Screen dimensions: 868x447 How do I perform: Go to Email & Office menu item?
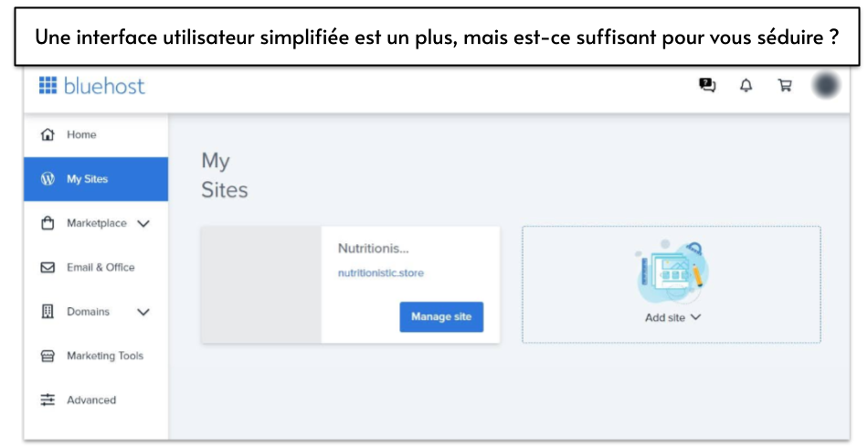101,268
